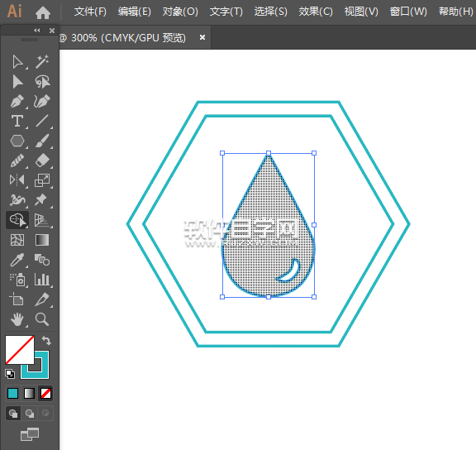Image resolution: width=476 pixels, height=450 pixels.
Task: Choose the Zoom magnifier tool
Action: point(42,319)
